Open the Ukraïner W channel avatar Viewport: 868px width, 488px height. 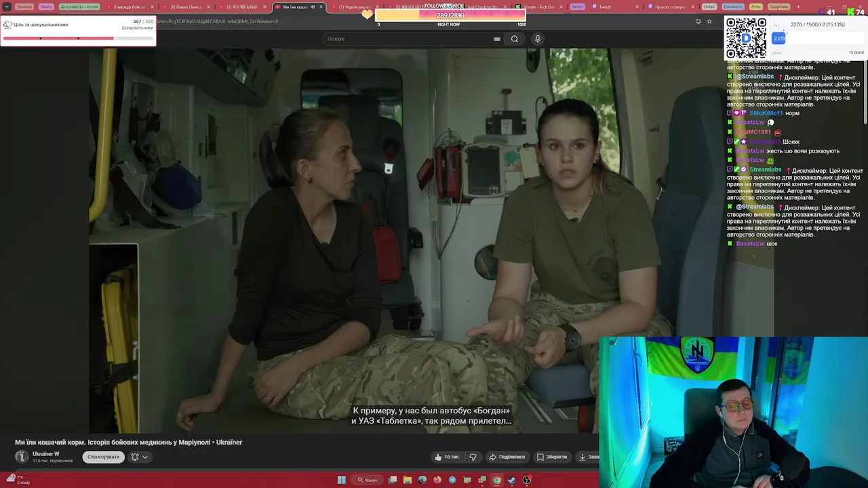pos(22,457)
